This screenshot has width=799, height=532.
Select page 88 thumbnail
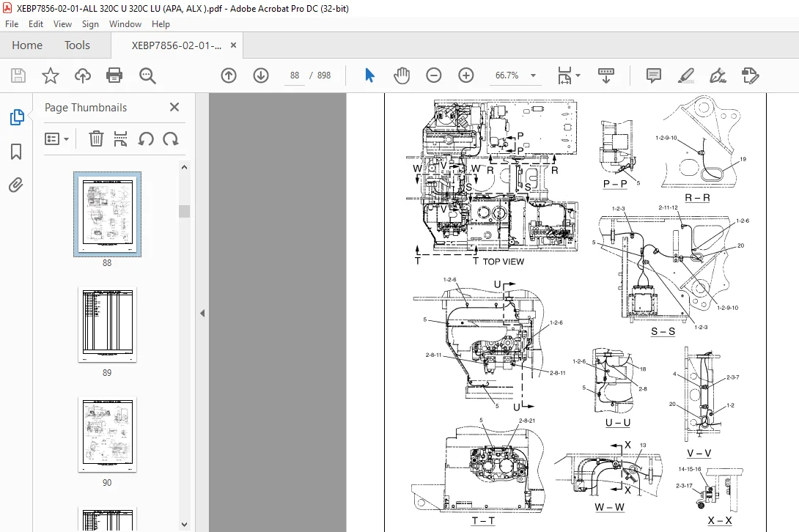pos(107,214)
